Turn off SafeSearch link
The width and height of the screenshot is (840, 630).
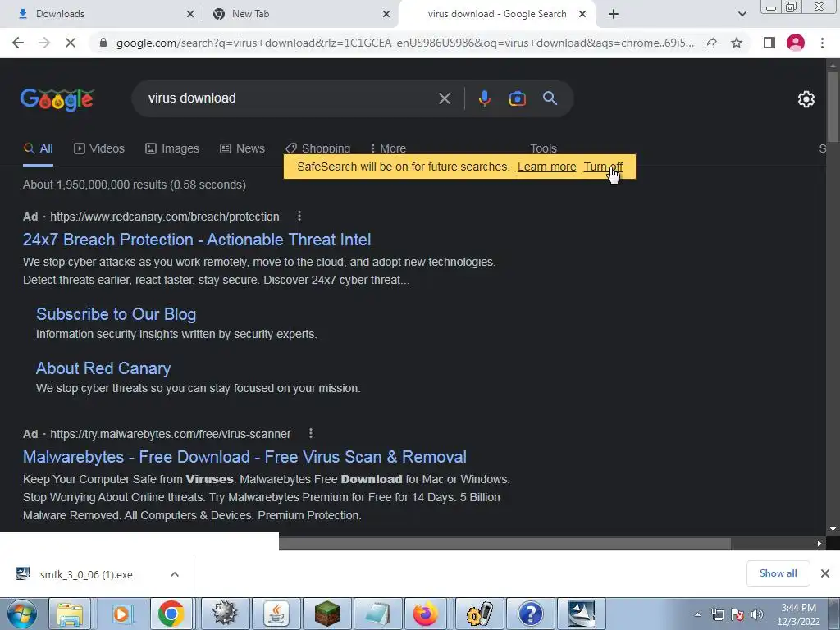pyautogui.click(x=603, y=167)
